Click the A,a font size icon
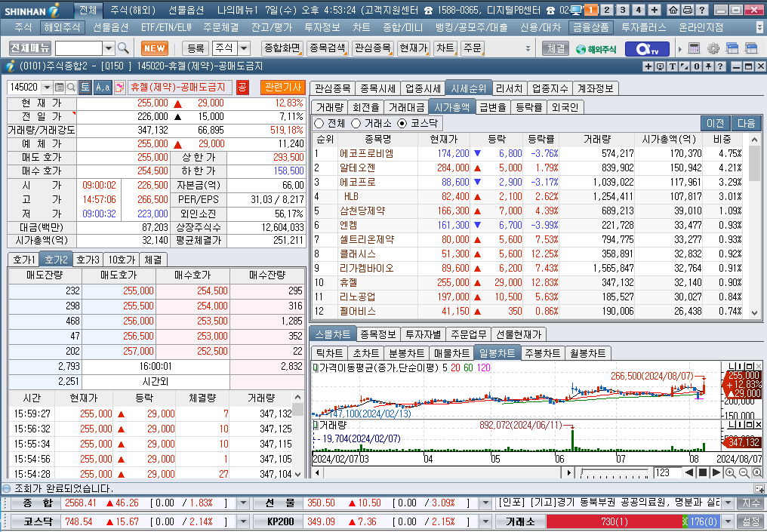The image size is (767, 532). click(x=102, y=87)
